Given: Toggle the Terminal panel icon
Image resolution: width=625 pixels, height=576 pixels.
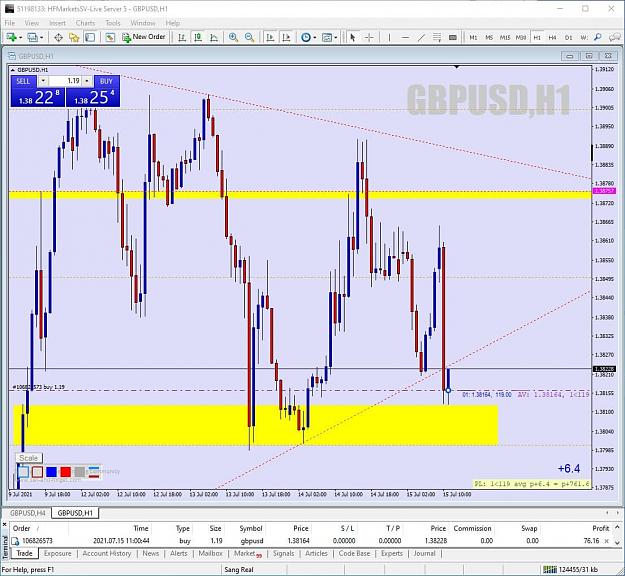Looking at the screenshot, I should tap(90, 37).
